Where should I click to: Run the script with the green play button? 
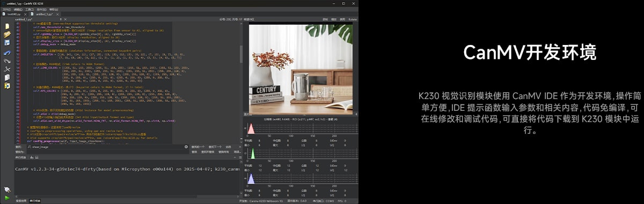[7, 198]
